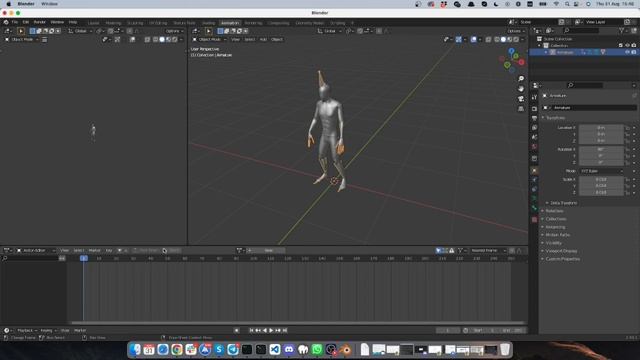Switch to Animation workspace tab
This screenshot has height=360, width=640.
(230, 23)
